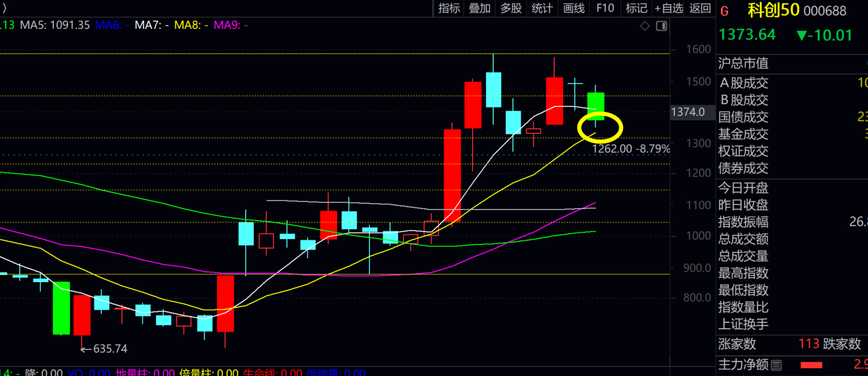Open the 叠加 overlay menu
The height and width of the screenshot is (376, 868).
tap(479, 8)
